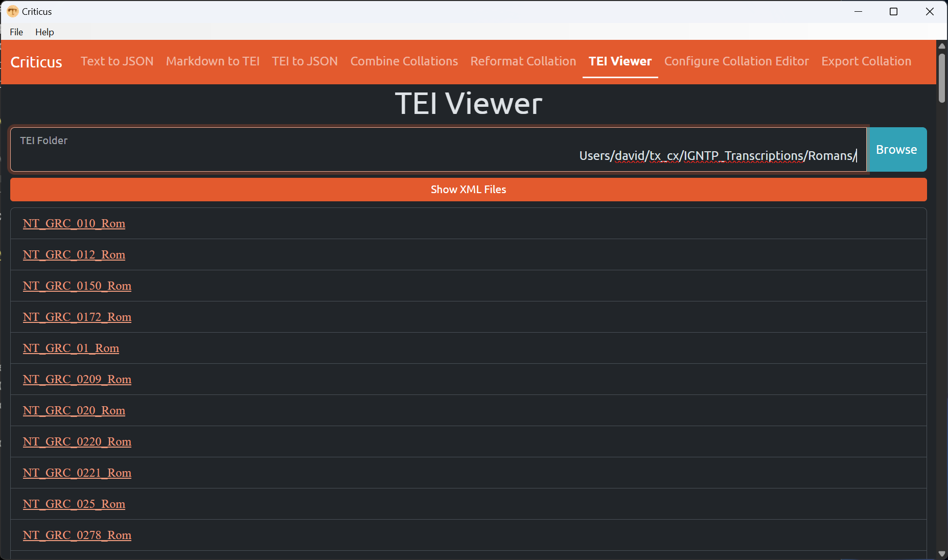Open NT_GRC_0209_Rom file link
This screenshot has width=948, height=560.
click(77, 379)
